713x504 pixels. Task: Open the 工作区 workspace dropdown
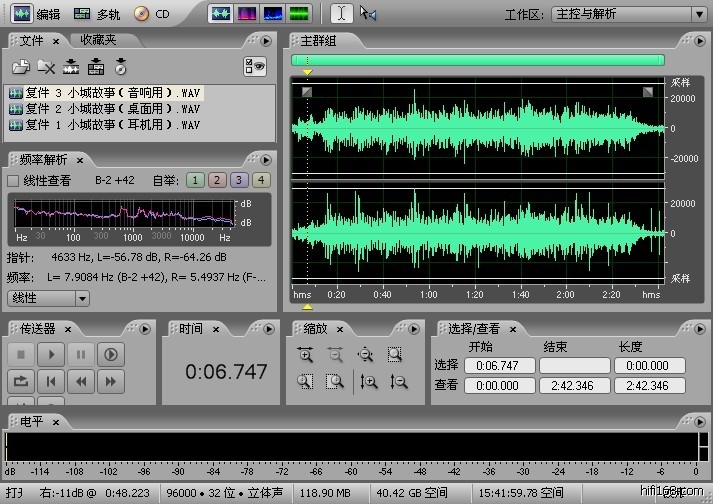[698, 14]
